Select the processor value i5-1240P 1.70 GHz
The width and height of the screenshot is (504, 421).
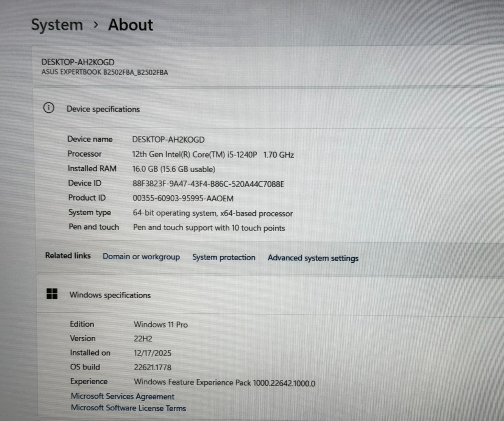(213, 155)
